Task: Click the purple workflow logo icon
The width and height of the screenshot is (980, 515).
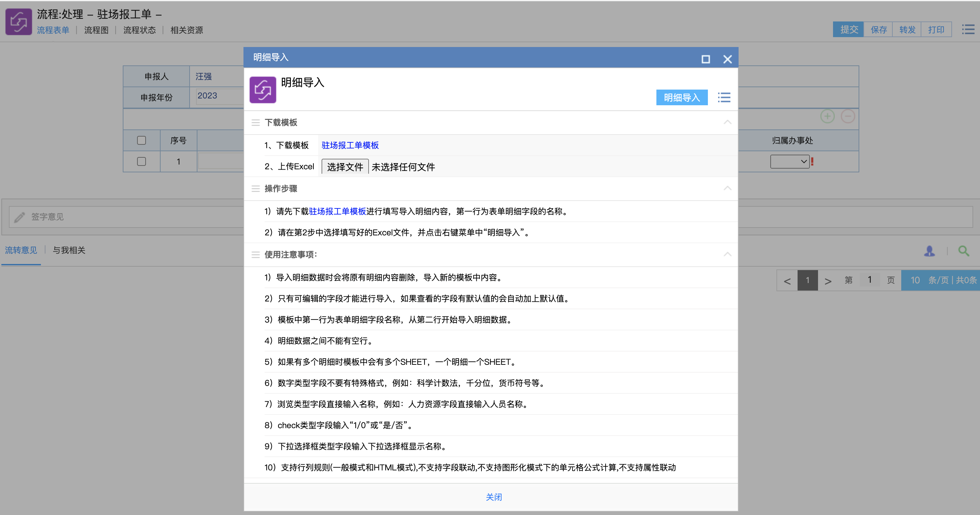Action: (19, 22)
